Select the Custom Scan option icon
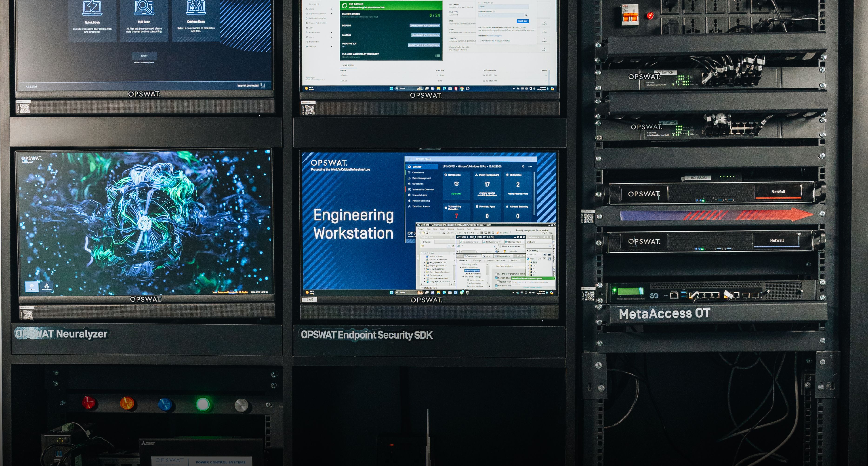The image size is (868, 466). click(x=196, y=7)
